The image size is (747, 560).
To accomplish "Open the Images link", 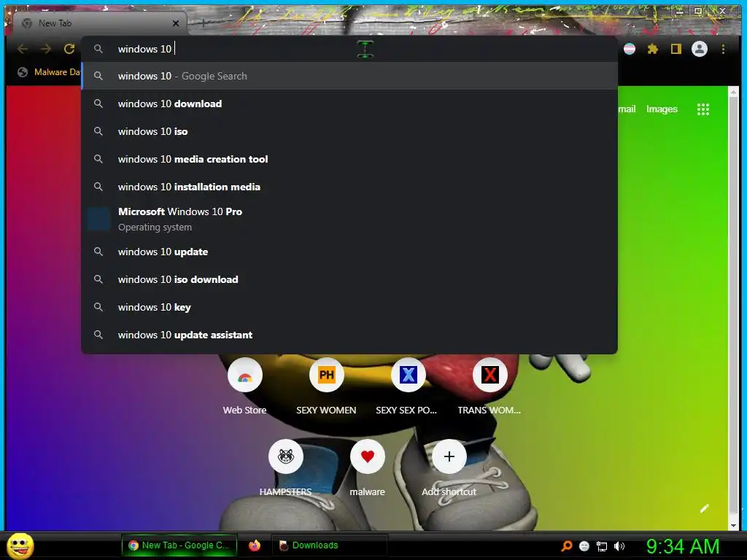I will [662, 109].
